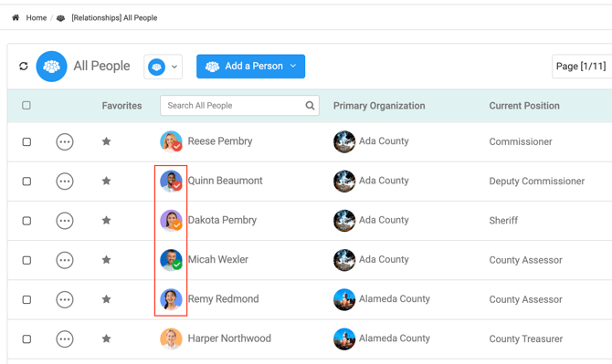Open the view selector dropdown with people icon

click(163, 67)
